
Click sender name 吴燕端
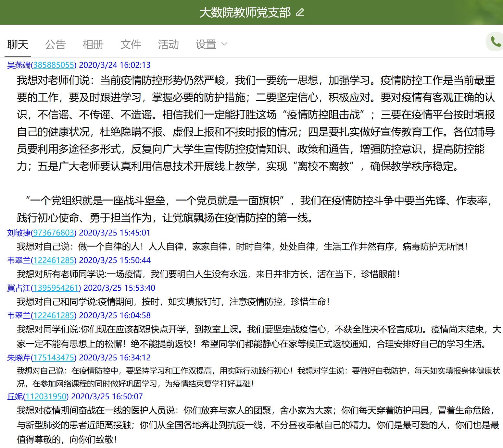pos(19,65)
